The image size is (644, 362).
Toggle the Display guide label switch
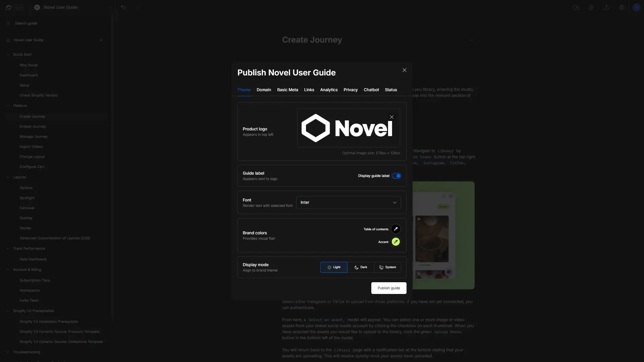click(397, 176)
